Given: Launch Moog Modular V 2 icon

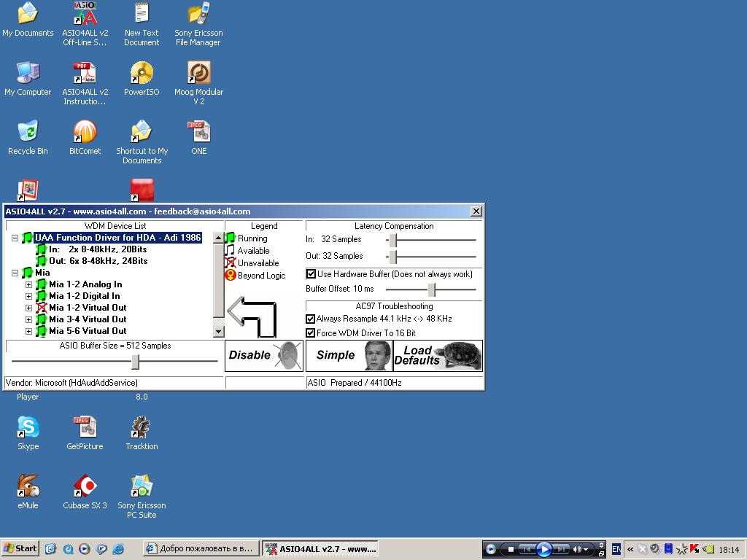Looking at the screenshot, I should (x=198, y=83).
